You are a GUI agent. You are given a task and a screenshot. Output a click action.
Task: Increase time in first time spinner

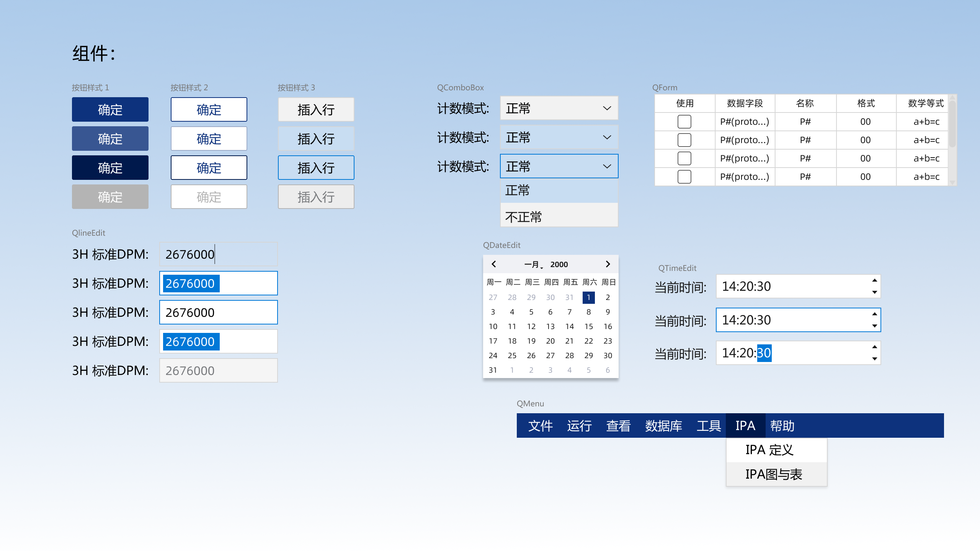874,280
